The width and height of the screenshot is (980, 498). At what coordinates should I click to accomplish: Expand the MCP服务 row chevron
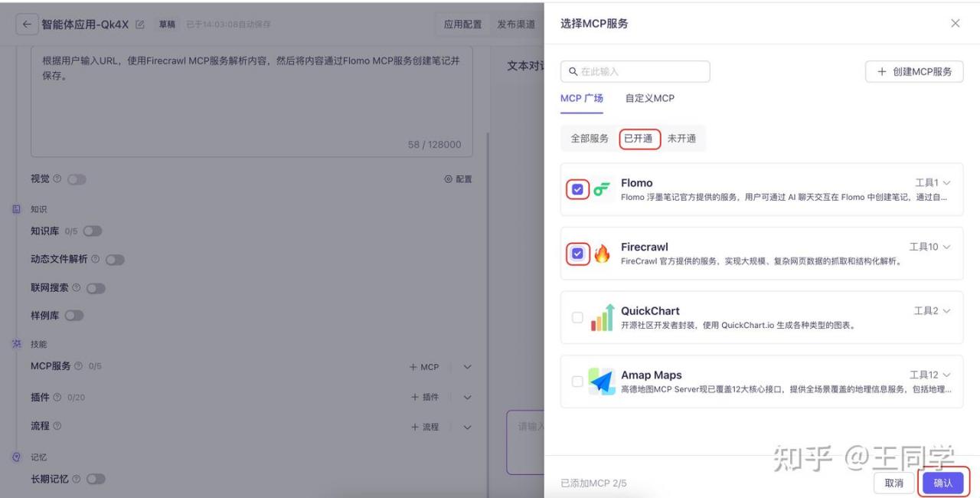(468, 367)
